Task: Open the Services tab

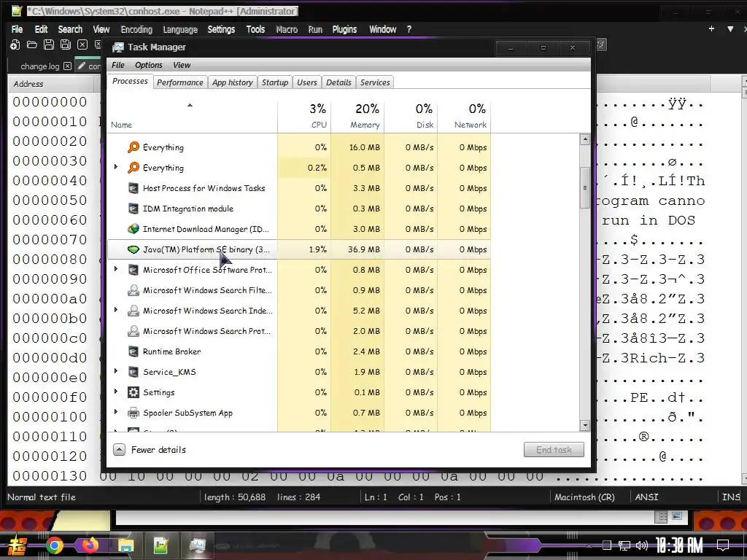Action: tap(375, 82)
